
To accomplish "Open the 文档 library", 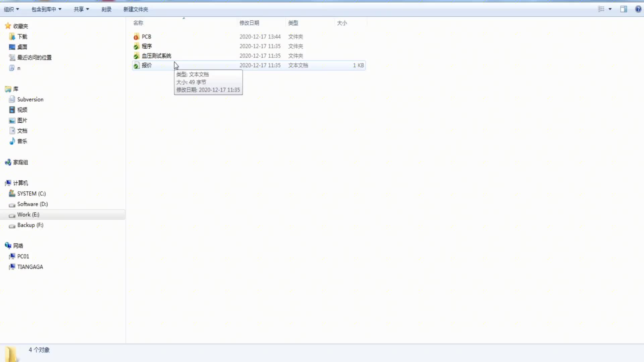I will (x=22, y=131).
